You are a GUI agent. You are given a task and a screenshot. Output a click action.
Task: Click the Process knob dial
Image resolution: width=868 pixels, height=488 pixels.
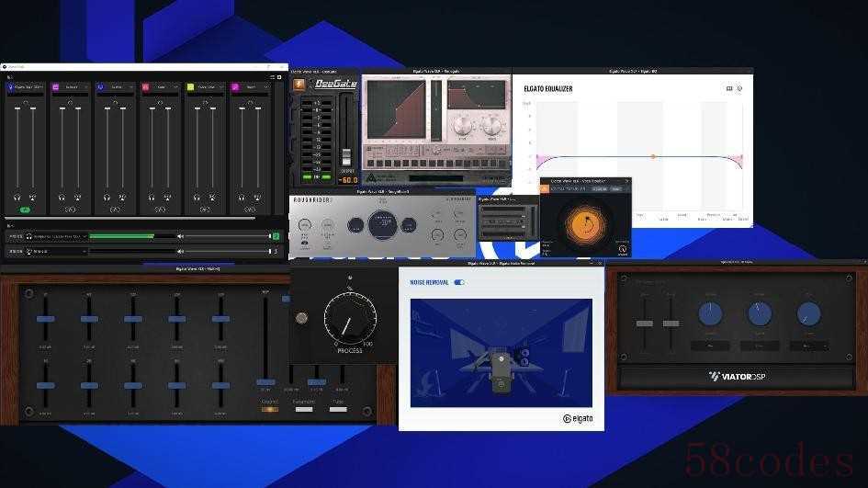click(350, 317)
